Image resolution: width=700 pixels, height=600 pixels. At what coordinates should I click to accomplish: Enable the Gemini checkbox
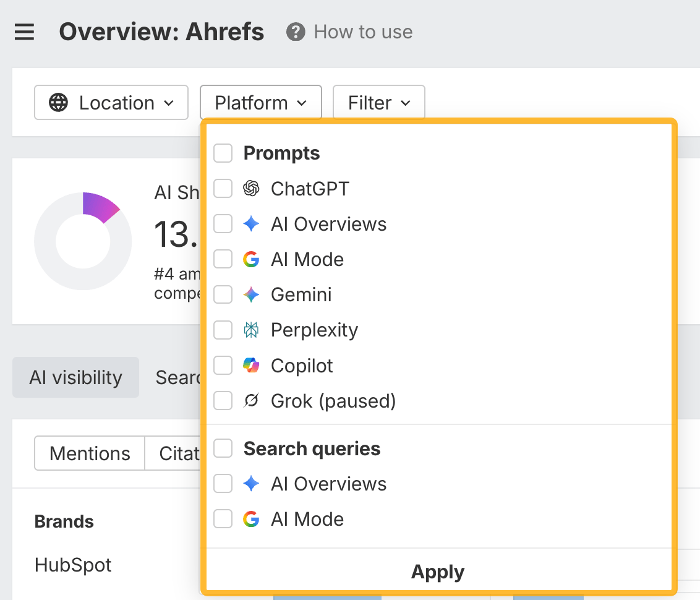(223, 294)
